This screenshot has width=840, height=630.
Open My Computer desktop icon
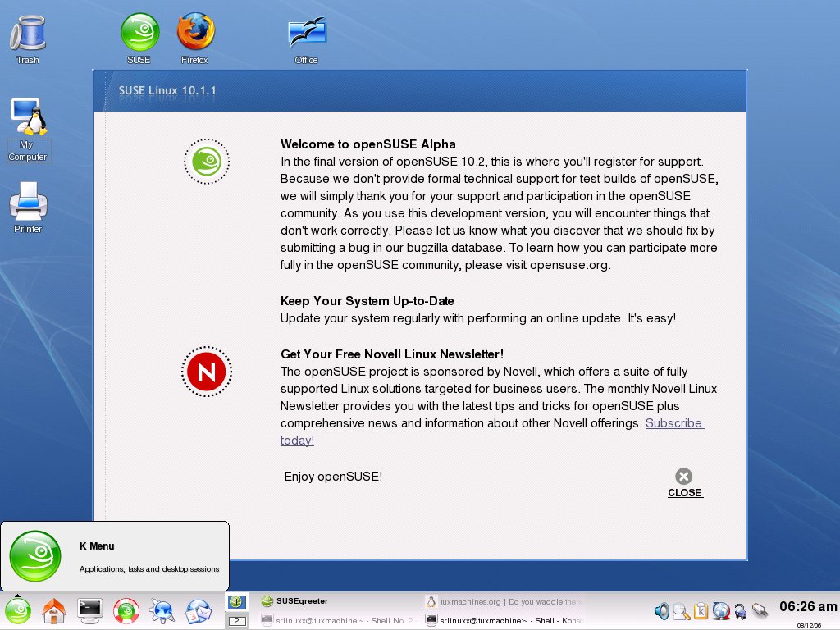(28, 130)
